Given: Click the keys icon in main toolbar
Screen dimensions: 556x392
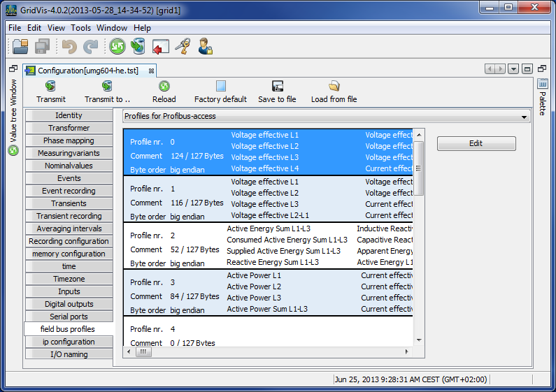Looking at the screenshot, I should tap(183, 47).
